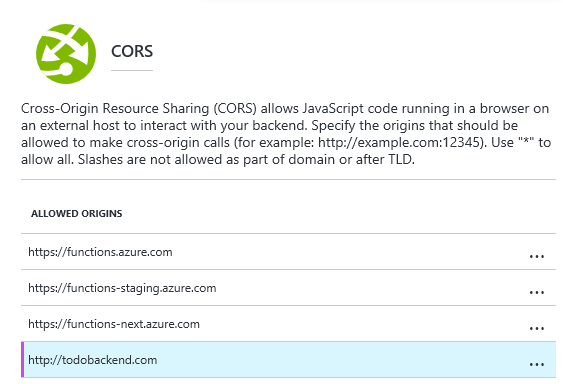
Task: Open ellipsis menu for functions-staging.azure.com origin
Action: (x=537, y=292)
